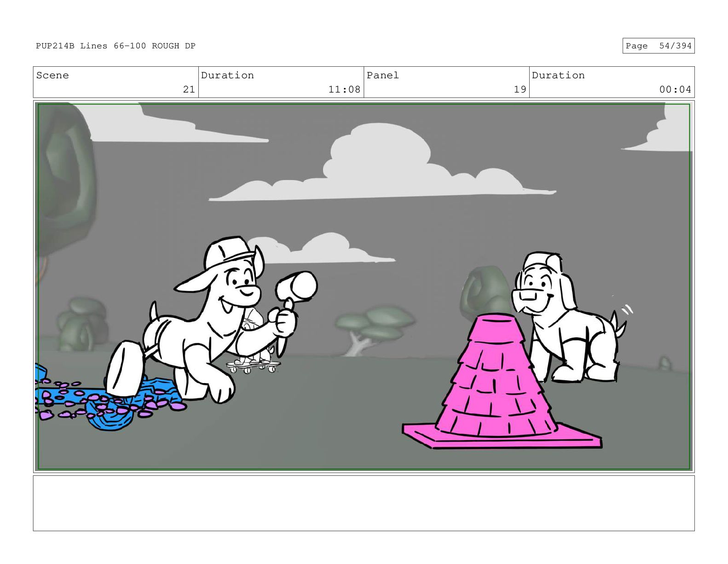Click the empty notes box below panel

(364, 503)
